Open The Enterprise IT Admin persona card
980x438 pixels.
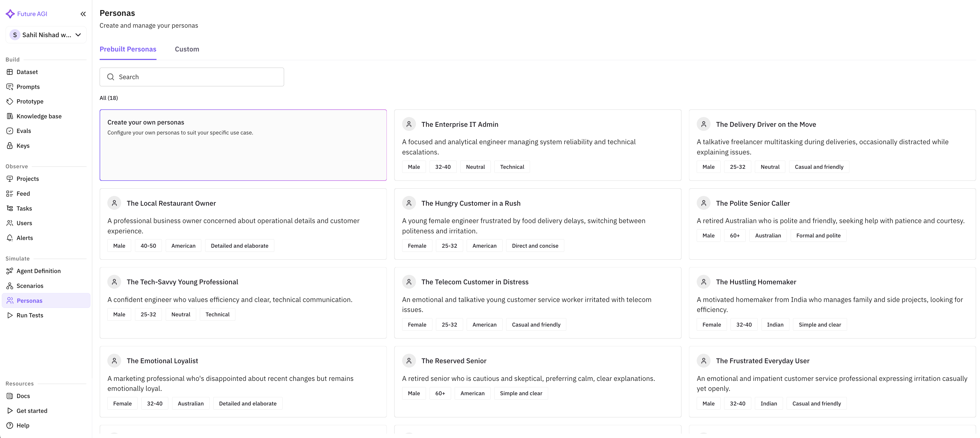tap(537, 145)
